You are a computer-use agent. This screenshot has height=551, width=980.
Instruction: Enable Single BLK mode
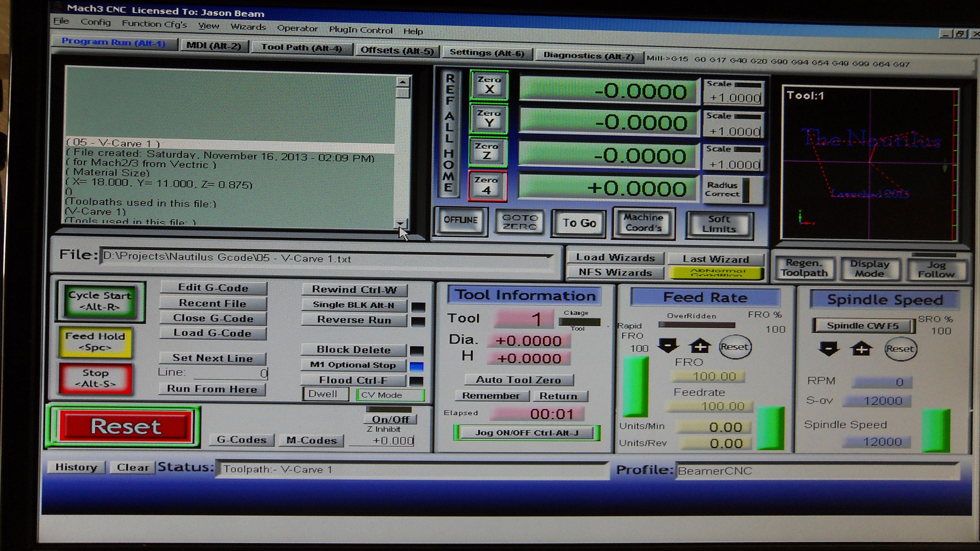[353, 305]
